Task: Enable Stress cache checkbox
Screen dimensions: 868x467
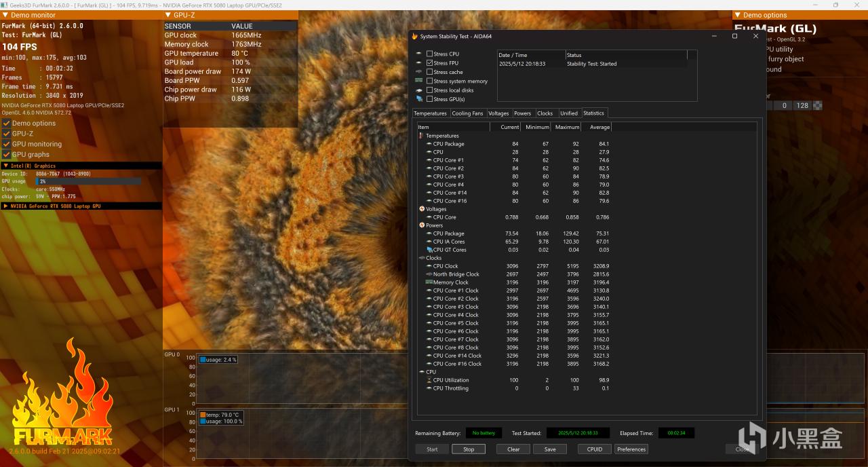Action: 429,72
